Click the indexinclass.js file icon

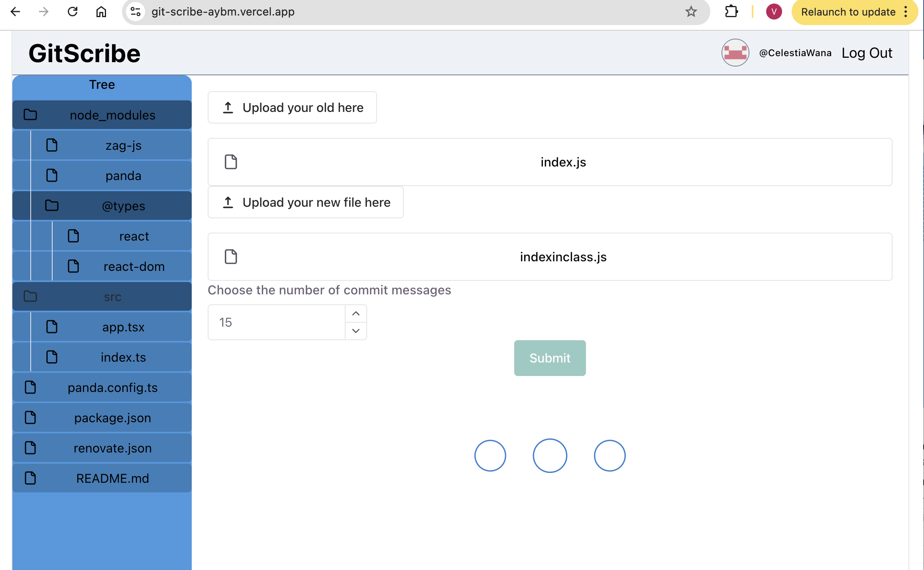[x=231, y=257]
